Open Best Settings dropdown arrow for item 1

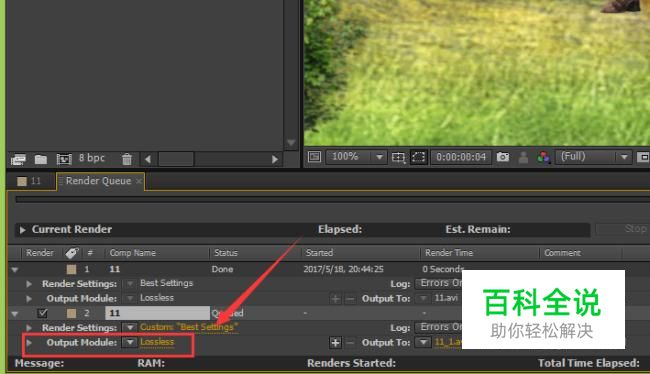(130, 284)
